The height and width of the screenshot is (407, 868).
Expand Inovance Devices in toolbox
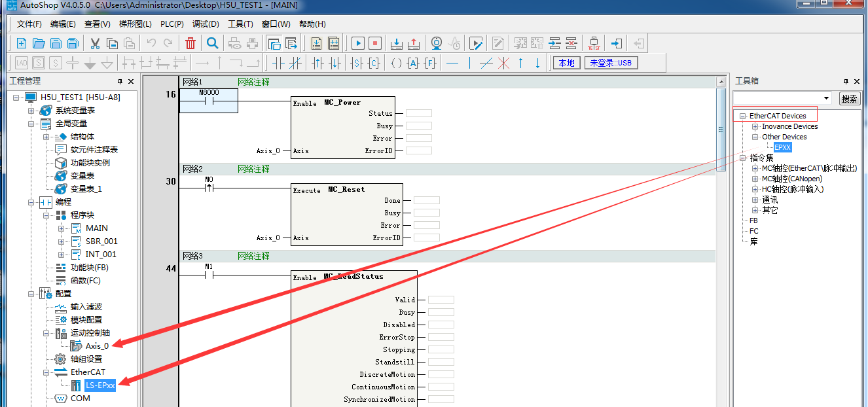coord(755,126)
